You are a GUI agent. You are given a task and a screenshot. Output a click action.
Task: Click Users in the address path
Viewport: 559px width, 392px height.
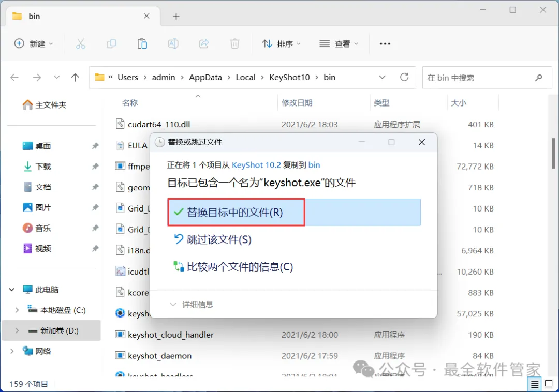click(128, 77)
